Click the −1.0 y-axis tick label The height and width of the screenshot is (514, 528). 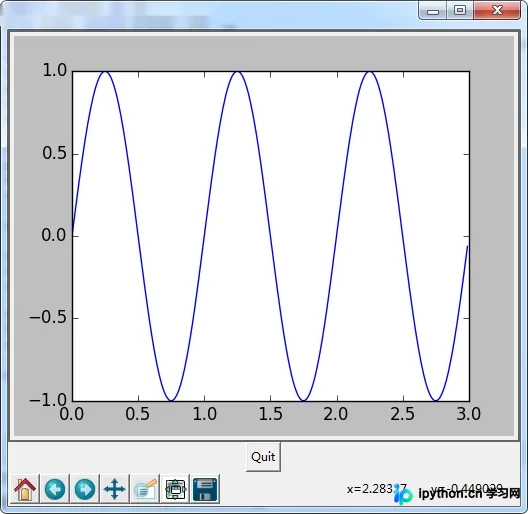pos(48,400)
